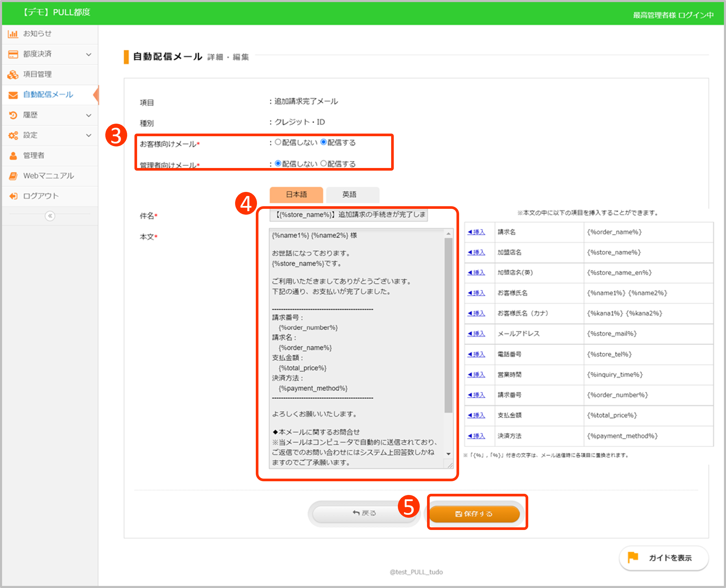This screenshot has height=588, width=726.
Task: Click the 管理者 person icon
Action: [13, 156]
